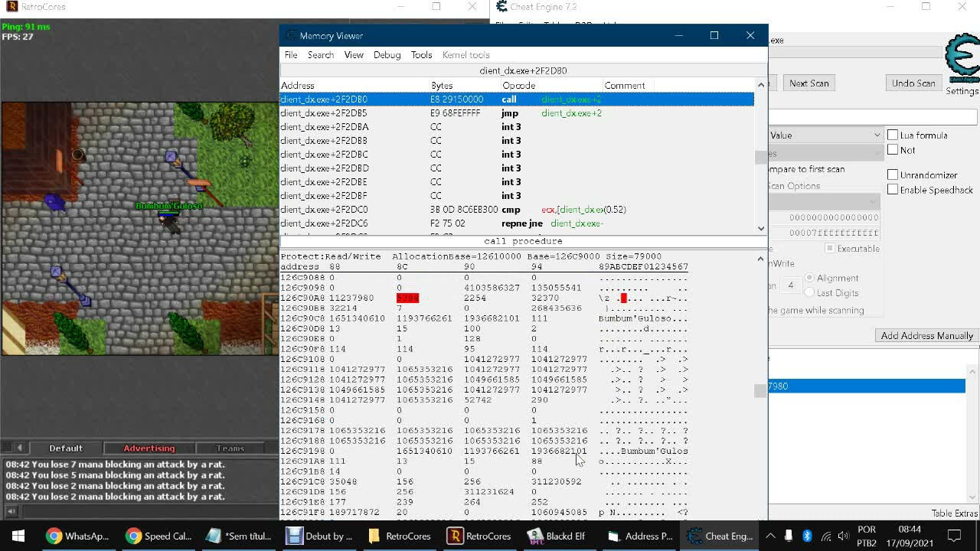Image resolution: width=980 pixels, height=551 pixels.
Task: Toggle the Executable checkbox
Action: point(829,248)
